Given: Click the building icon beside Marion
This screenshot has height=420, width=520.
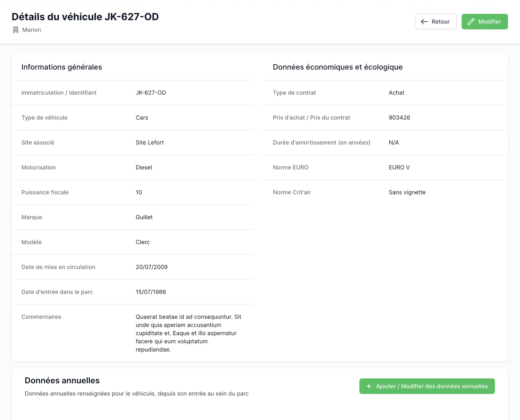Looking at the screenshot, I should point(16,30).
